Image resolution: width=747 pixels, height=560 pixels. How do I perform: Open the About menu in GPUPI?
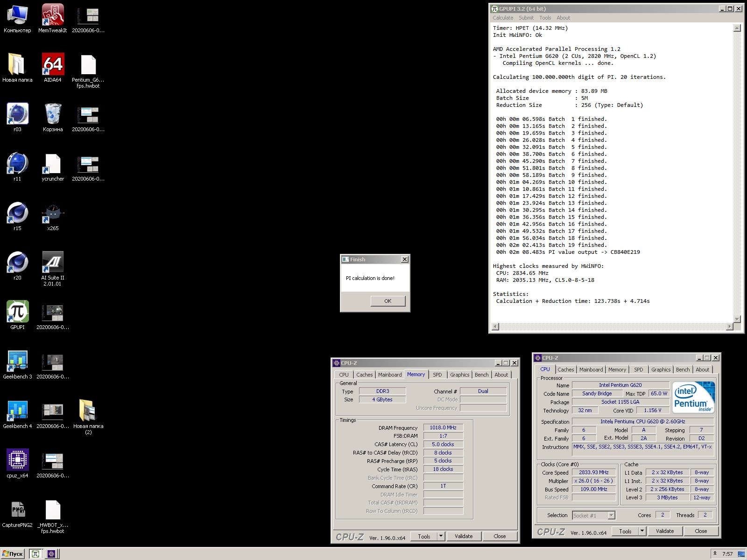(x=563, y=18)
